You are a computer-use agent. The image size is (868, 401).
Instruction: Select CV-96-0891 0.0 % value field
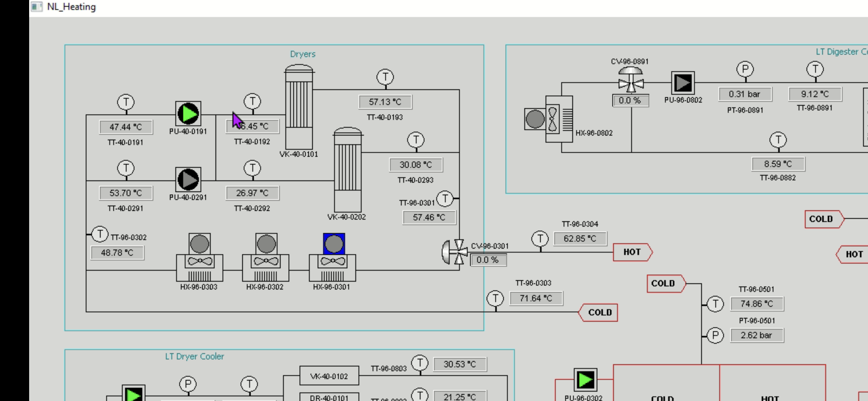click(x=630, y=101)
